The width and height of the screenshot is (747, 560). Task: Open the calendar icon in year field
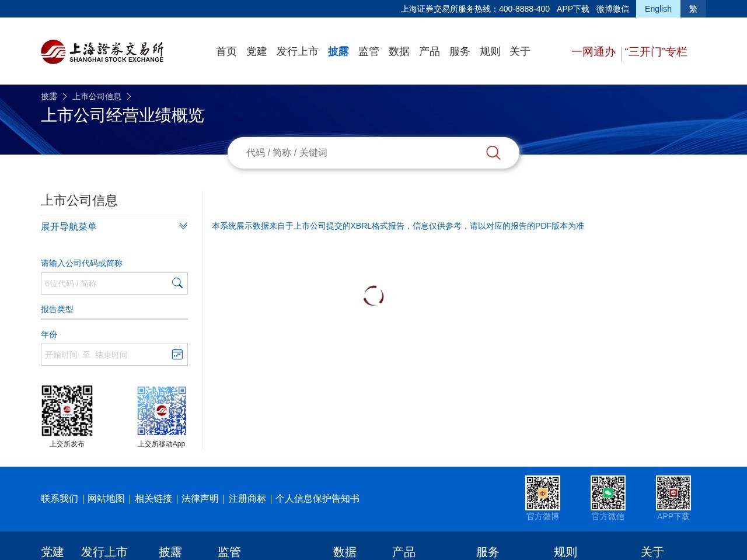pyautogui.click(x=177, y=354)
